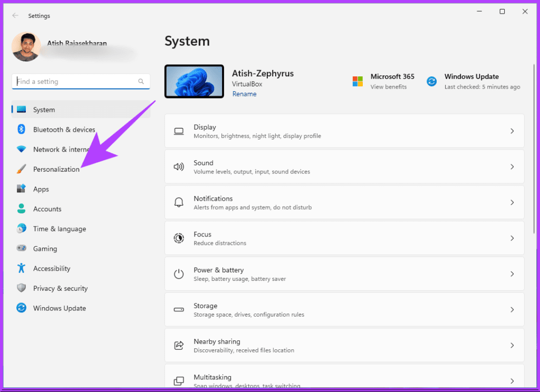Image resolution: width=540 pixels, height=392 pixels.
Task: Expand Nearby sharing chevron
Action: click(512, 345)
